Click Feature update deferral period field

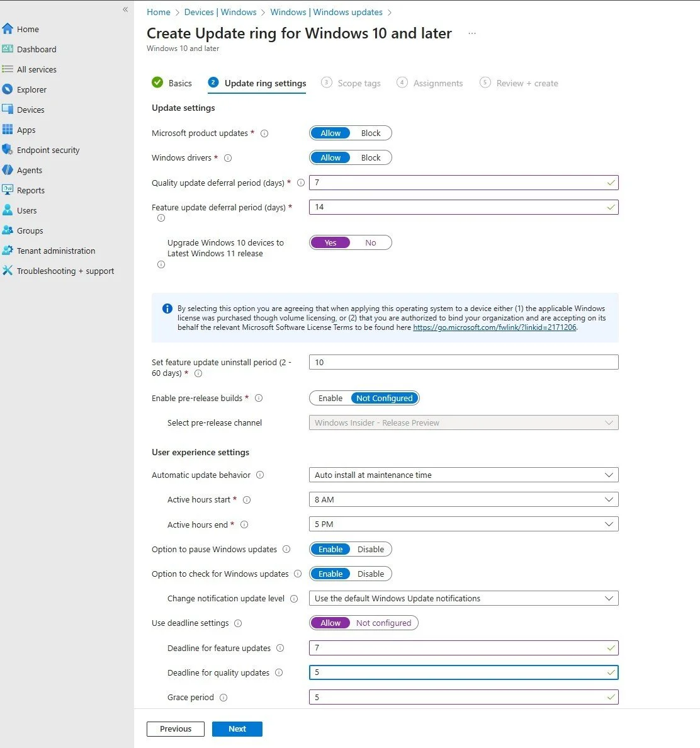(x=463, y=207)
